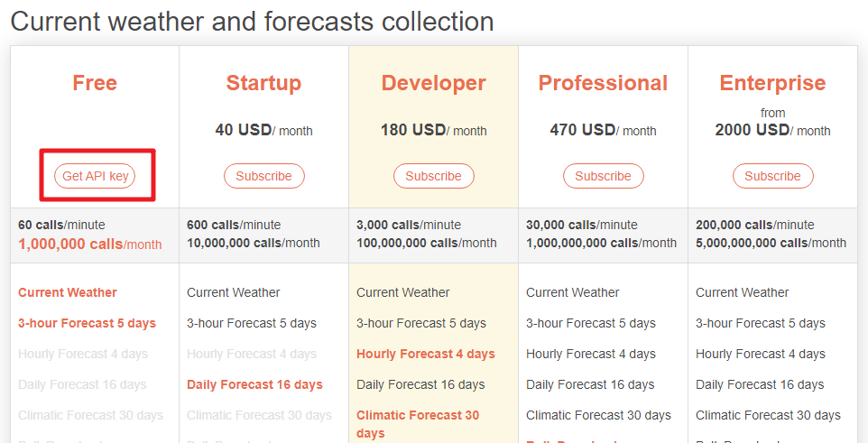Viewport: 868px width, 443px height.
Task: Click the Developer plan heading
Action: pos(433,83)
